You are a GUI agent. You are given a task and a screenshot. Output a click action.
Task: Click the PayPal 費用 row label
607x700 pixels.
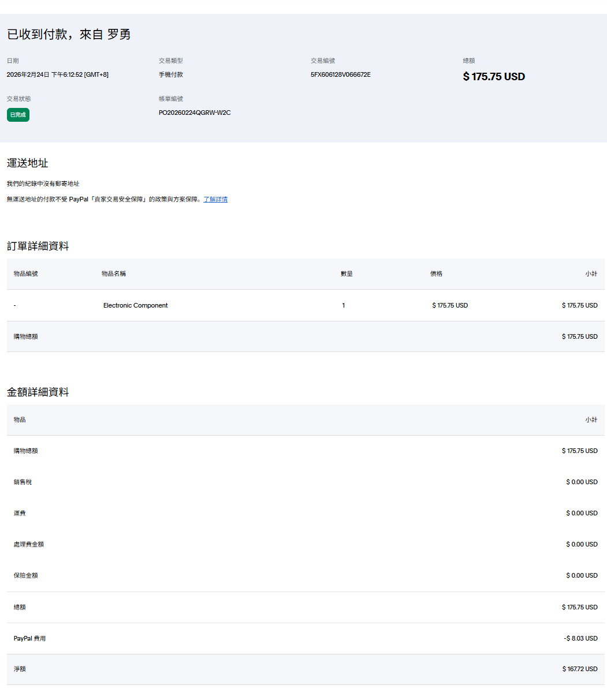[x=29, y=638]
